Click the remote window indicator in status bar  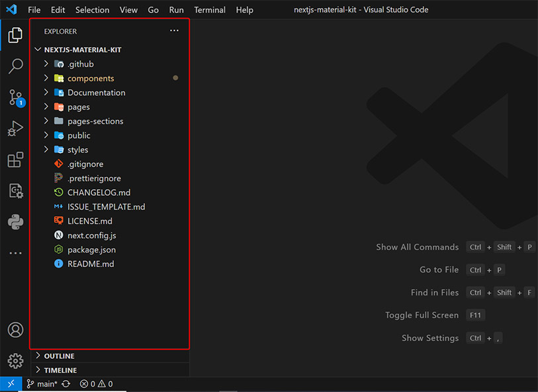11,384
